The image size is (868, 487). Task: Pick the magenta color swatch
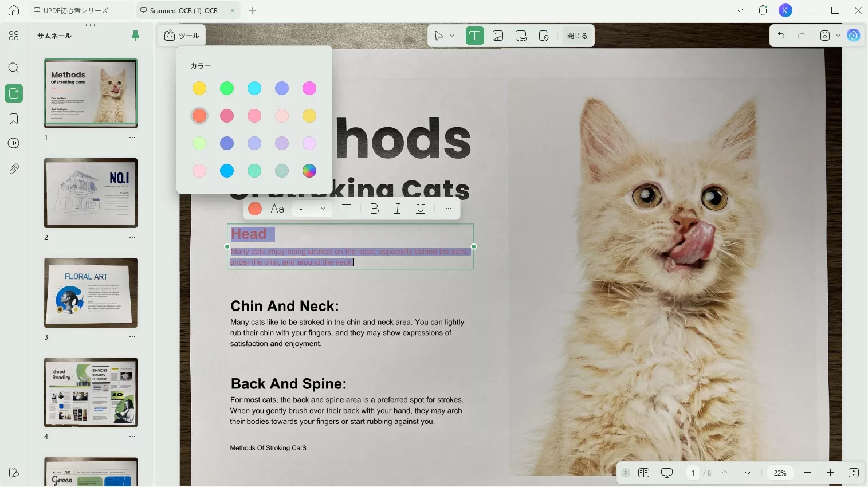[x=309, y=88]
